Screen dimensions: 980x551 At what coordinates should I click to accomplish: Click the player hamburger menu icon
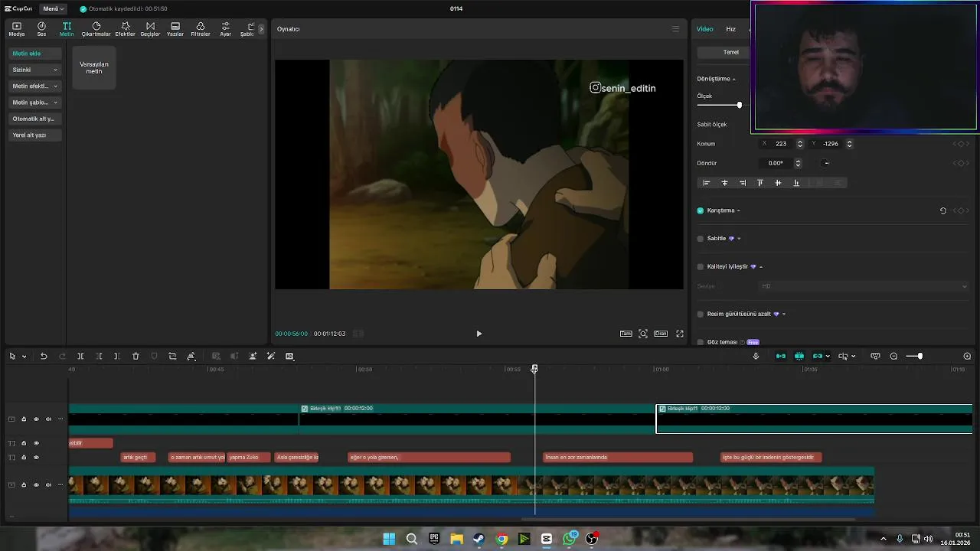675,29
